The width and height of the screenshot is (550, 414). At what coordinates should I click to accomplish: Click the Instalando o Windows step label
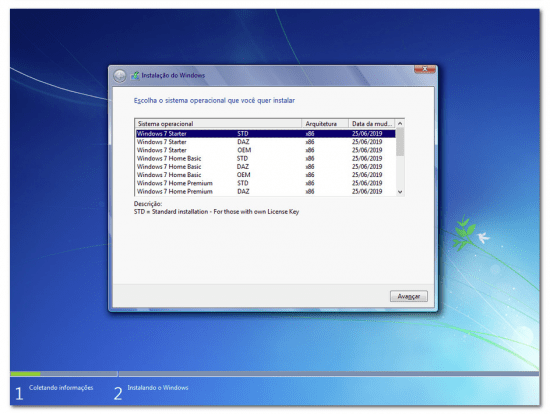pyautogui.click(x=158, y=388)
